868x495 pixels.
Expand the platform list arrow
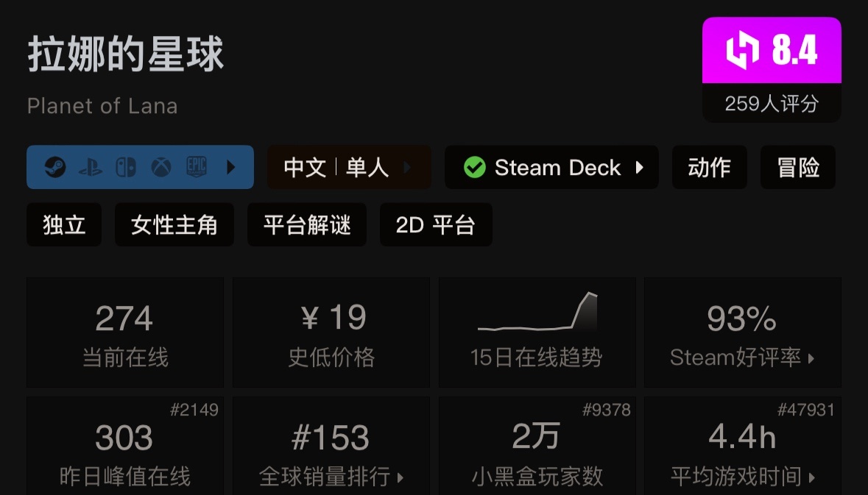click(231, 168)
